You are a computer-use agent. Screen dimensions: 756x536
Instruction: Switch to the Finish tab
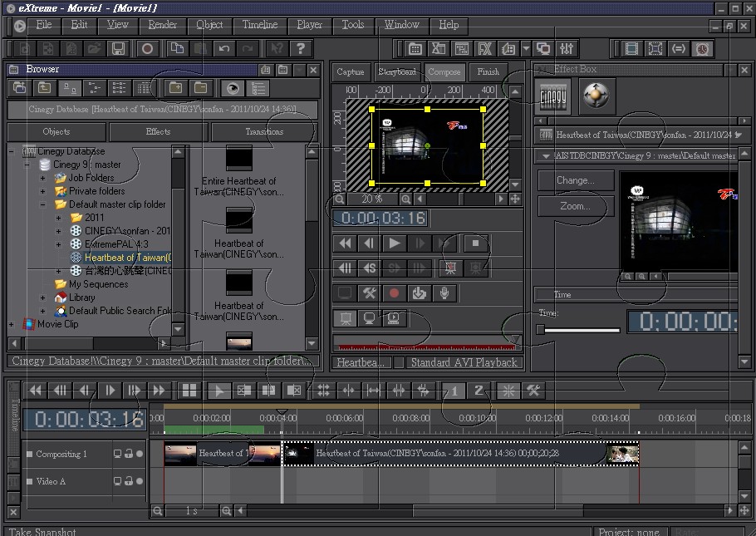[488, 72]
